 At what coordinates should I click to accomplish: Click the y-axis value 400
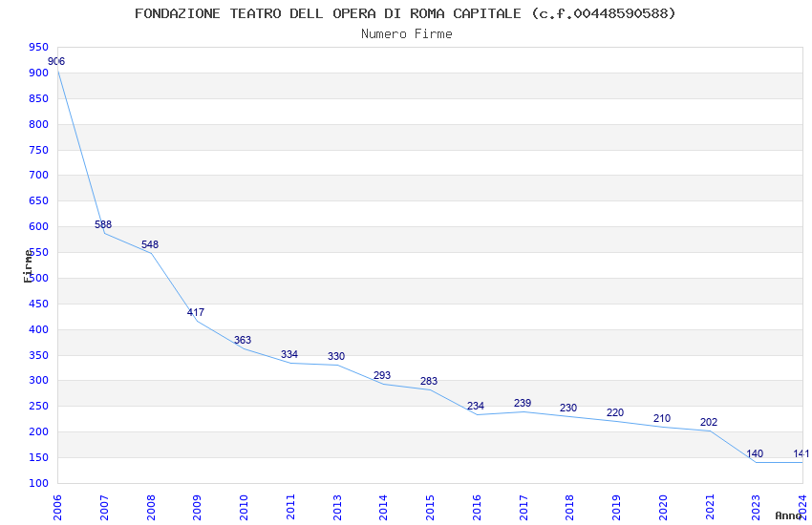(x=39, y=330)
